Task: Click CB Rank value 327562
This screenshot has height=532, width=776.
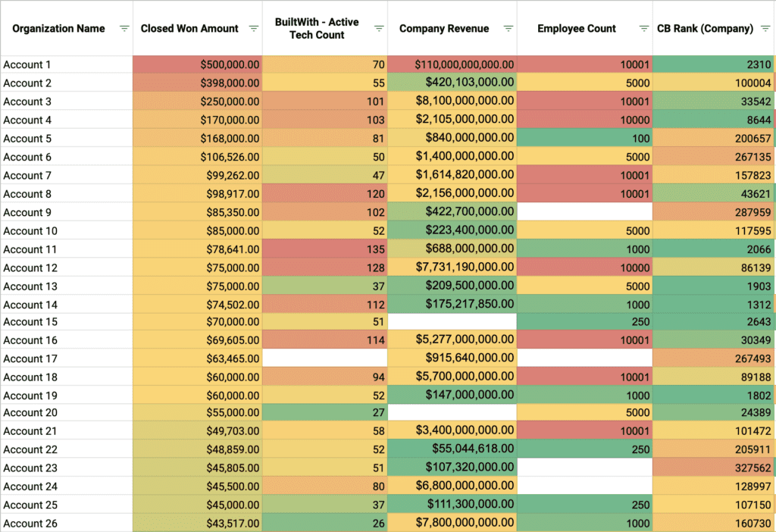Action: pos(713,468)
